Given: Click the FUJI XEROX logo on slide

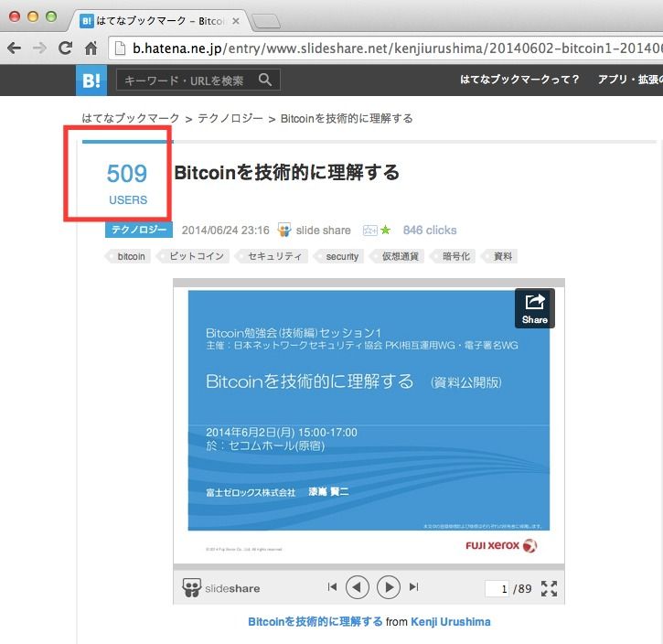Looking at the screenshot, I should [x=501, y=545].
